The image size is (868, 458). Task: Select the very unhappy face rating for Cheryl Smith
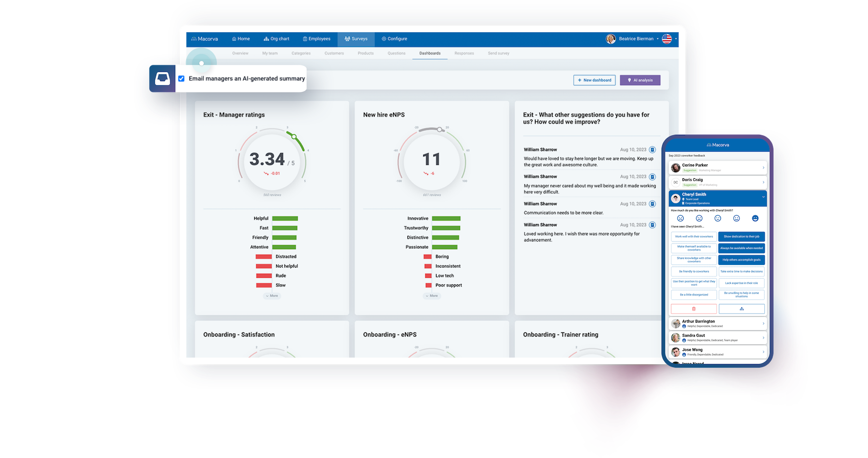[x=680, y=219]
